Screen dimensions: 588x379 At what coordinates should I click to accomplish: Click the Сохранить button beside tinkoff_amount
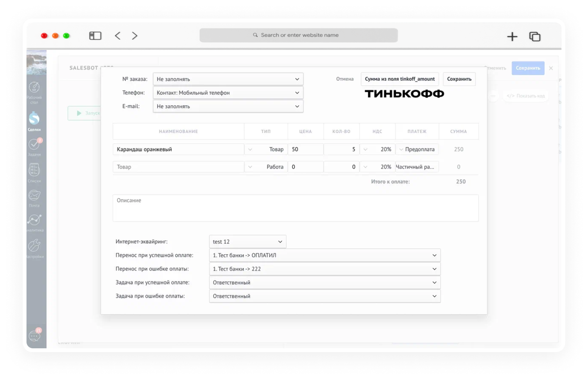459,79
